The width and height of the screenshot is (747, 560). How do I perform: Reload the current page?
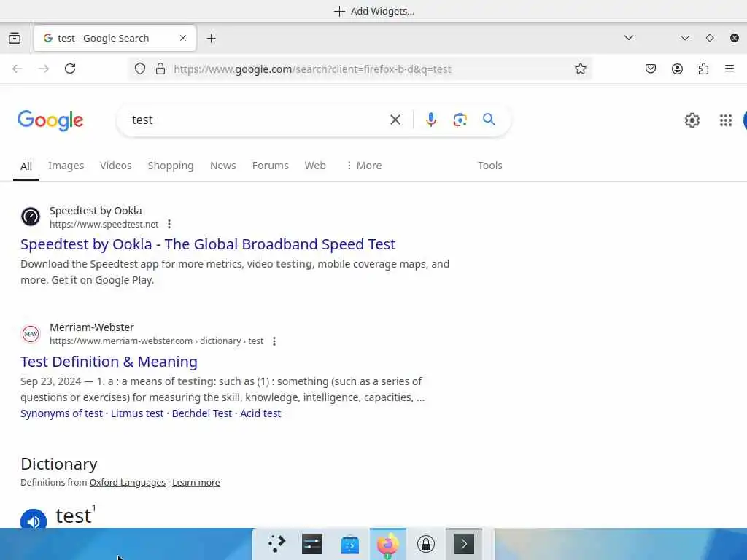click(x=70, y=69)
